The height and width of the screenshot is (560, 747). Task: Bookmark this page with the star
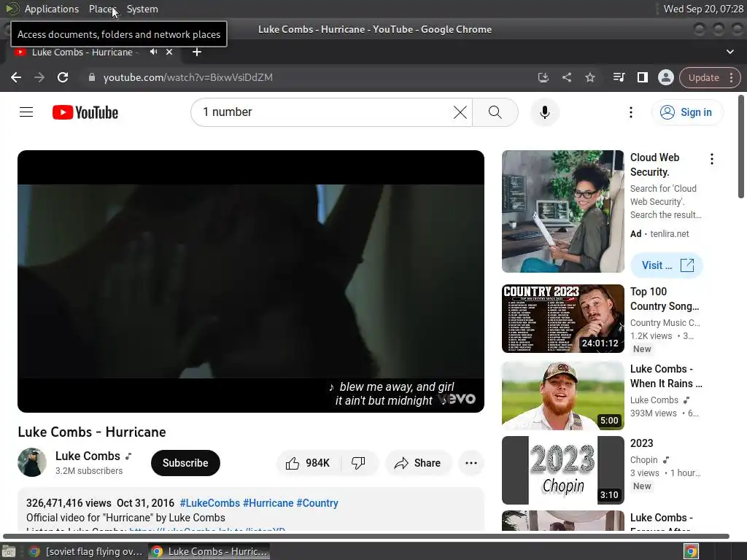[x=589, y=77]
